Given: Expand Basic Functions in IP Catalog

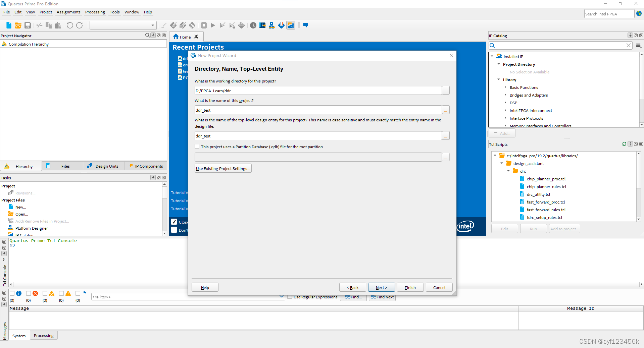Looking at the screenshot, I should pyautogui.click(x=505, y=87).
